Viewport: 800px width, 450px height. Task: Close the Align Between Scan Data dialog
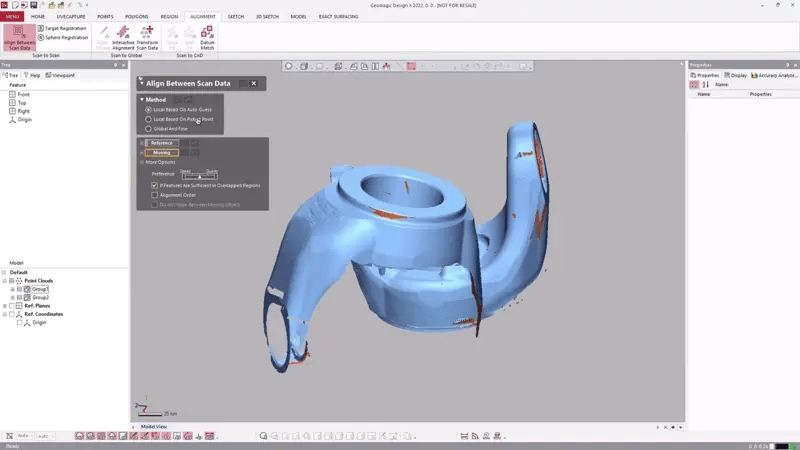254,84
